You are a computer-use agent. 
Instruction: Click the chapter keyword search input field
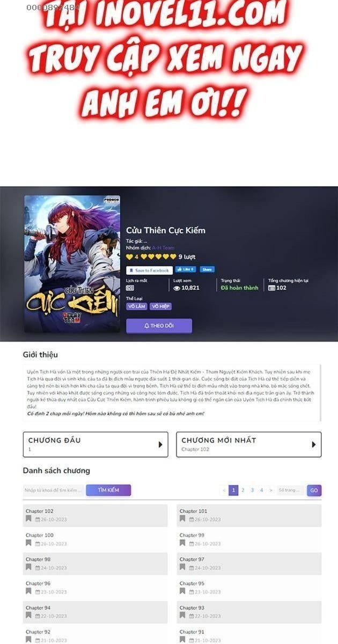coord(54,490)
